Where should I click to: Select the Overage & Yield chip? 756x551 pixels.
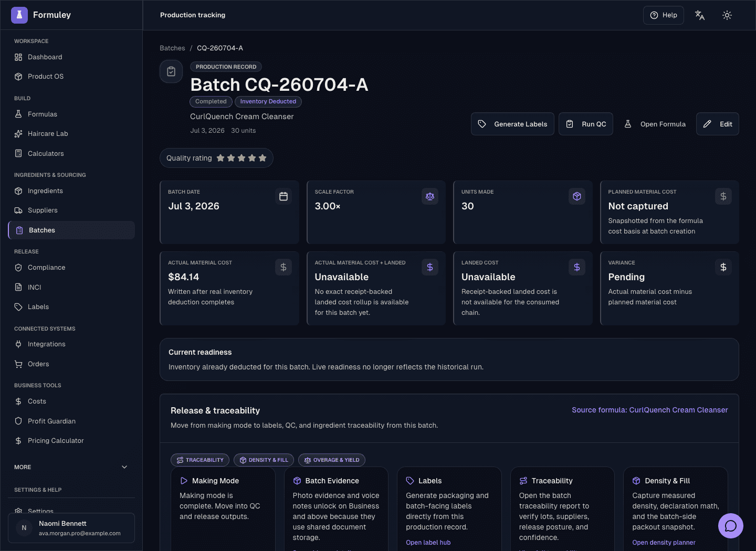332,460
